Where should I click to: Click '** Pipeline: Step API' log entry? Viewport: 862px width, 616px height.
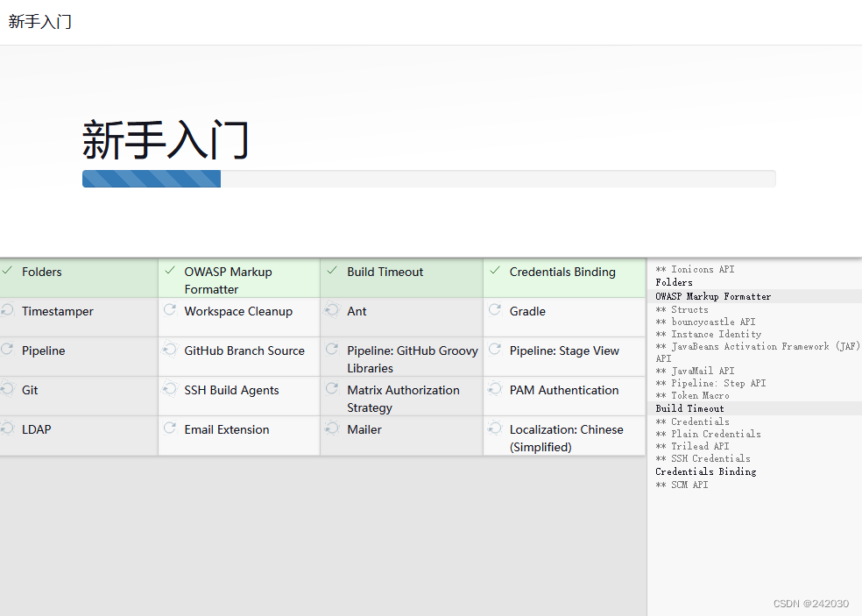click(x=710, y=383)
